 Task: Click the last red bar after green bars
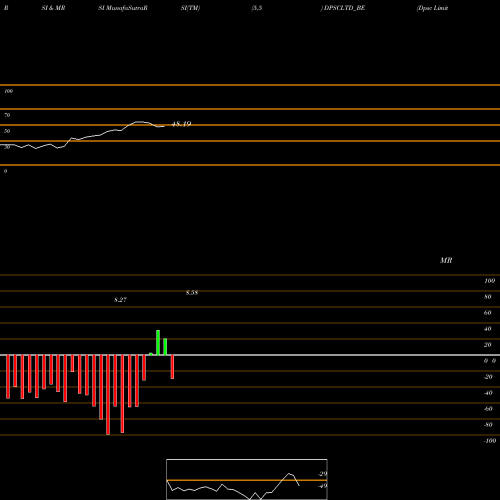172,367
